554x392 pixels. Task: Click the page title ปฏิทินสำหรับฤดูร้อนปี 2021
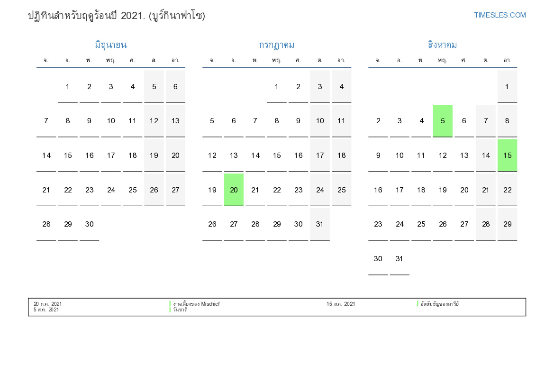point(116,16)
